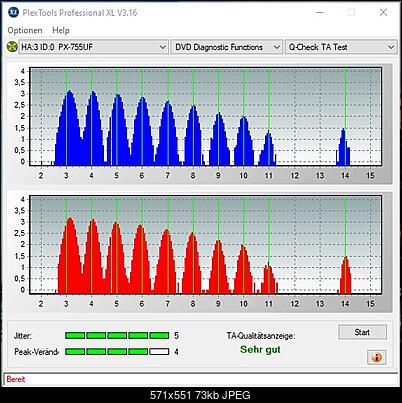Viewport: 402px width, 403px height.
Task: Click the TA-Qualitätsanzeige label
Action: pos(261,336)
